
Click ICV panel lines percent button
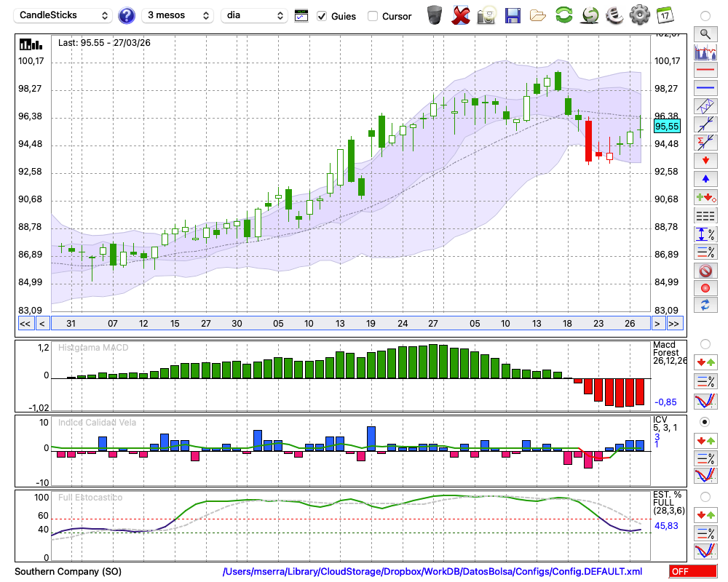click(705, 458)
